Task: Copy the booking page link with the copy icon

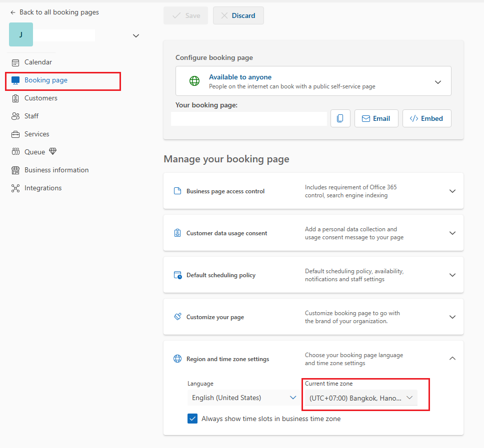Action: click(340, 118)
